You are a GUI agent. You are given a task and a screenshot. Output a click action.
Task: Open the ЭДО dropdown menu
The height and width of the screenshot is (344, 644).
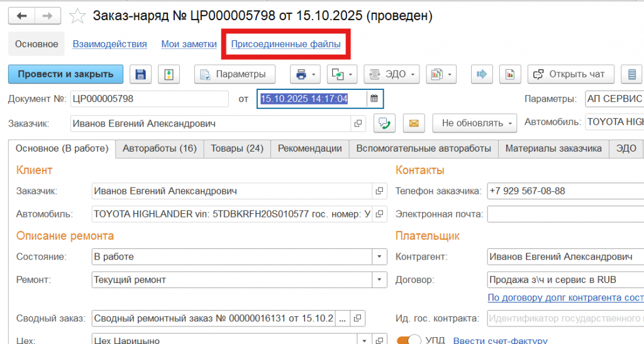pyautogui.click(x=391, y=74)
